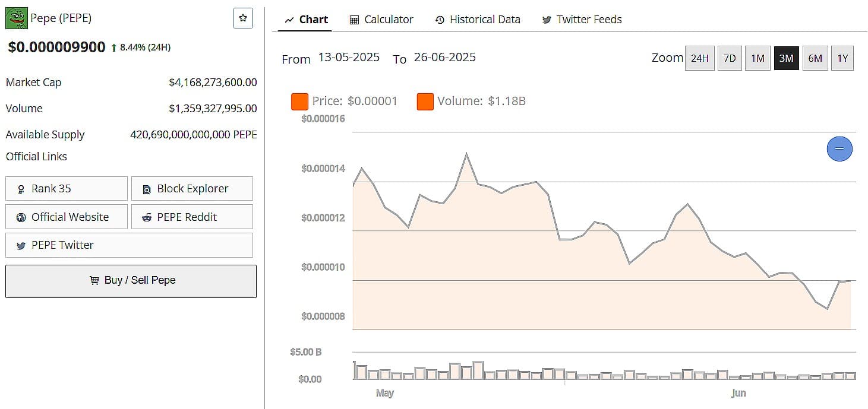The image size is (868, 409).
Task: Click the line chart icon on Chart tab
Action: click(289, 20)
